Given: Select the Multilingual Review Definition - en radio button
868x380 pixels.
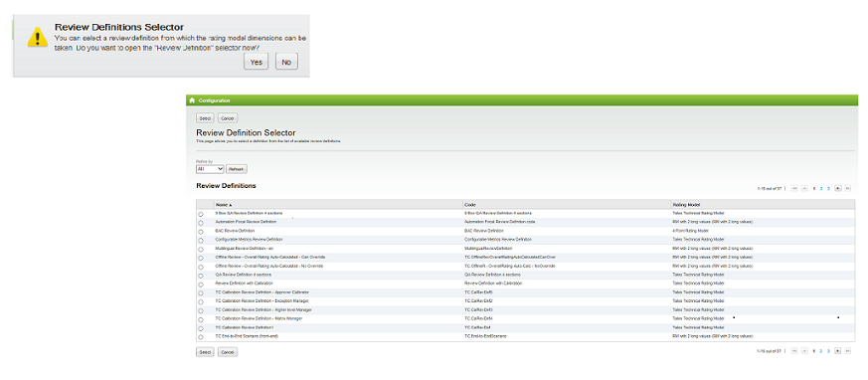Looking at the screenshot, I should pos(201,249).
